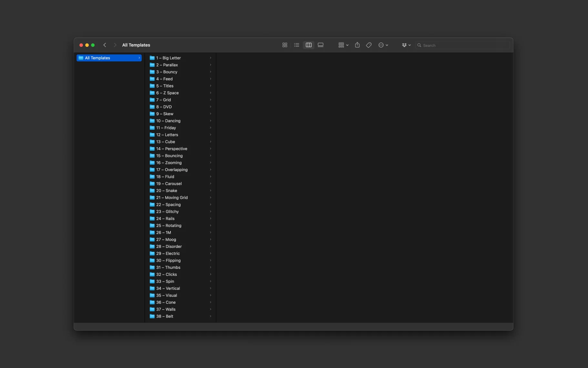Click the Share icon in toolbar
This screenshot has height=368, width=588.
357,45
